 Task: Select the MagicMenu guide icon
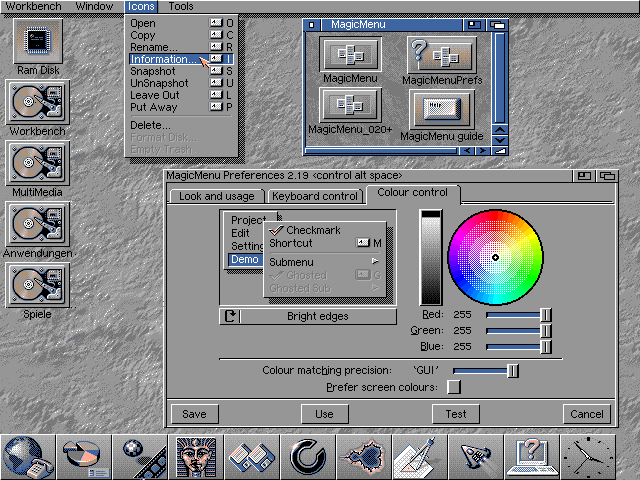pyautogui.click(x=442, y=109)
